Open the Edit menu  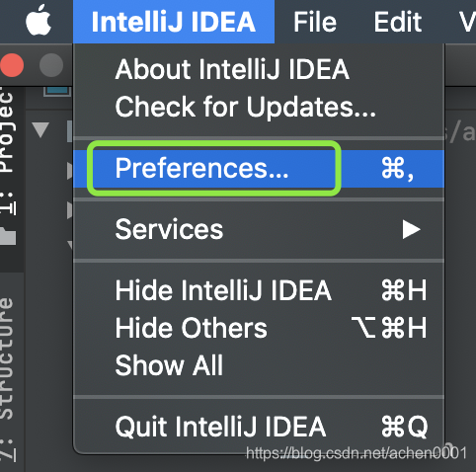click(398, 22)
